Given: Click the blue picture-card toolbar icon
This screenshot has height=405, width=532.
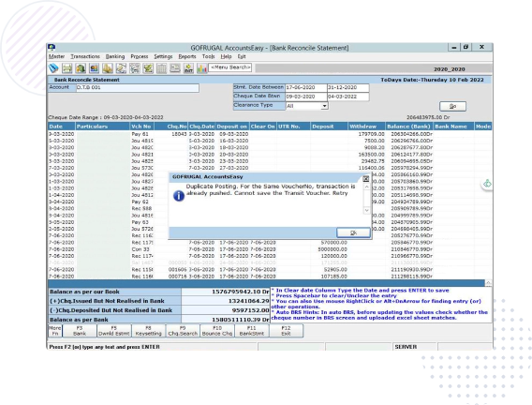Looking at the screenshot, I should click(x=94, y=68).
